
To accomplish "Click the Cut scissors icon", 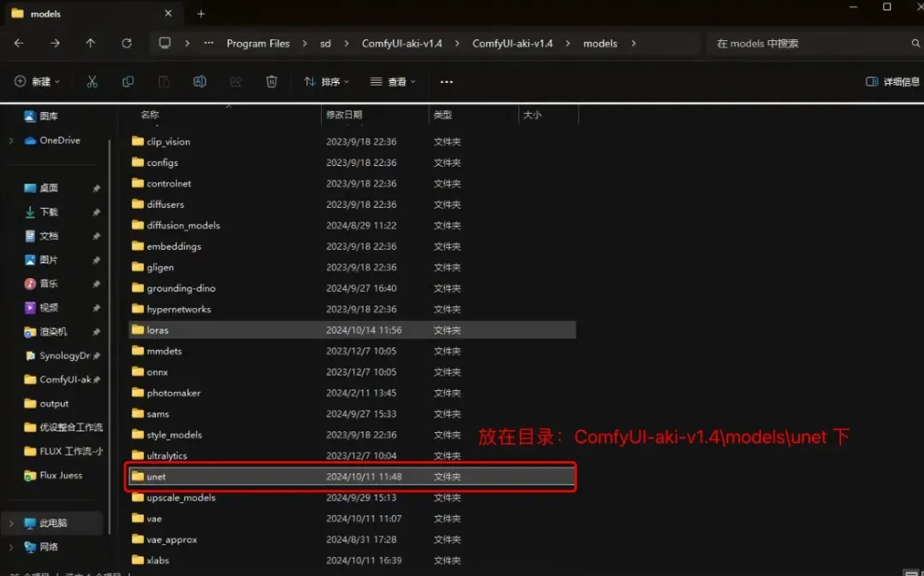I will pos(92,81).
